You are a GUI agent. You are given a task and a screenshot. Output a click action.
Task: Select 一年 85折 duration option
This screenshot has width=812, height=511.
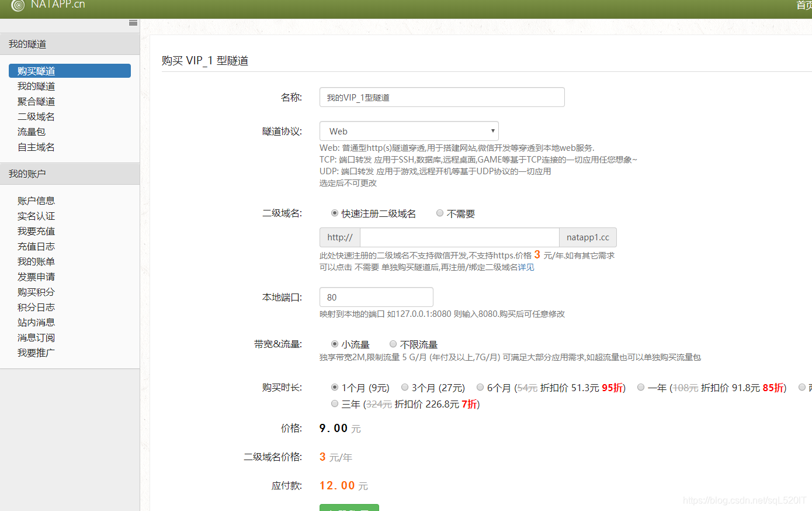(x=641, y=388)
